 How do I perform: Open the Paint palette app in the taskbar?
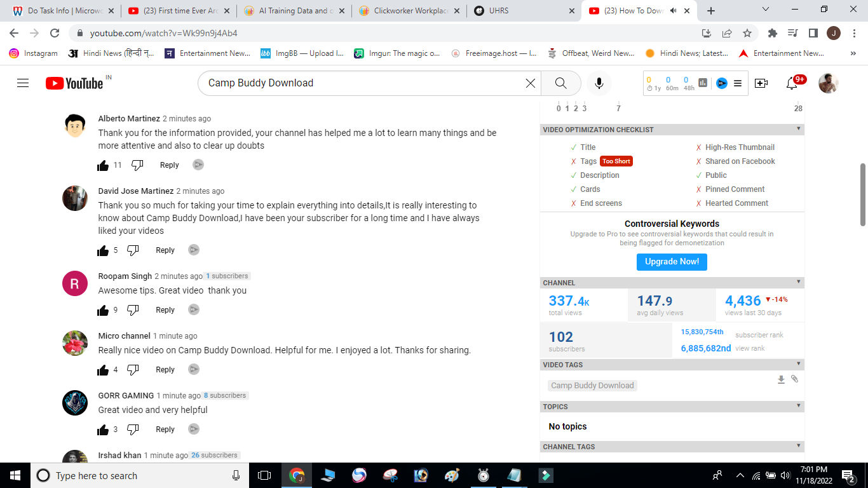pos(452,475)
